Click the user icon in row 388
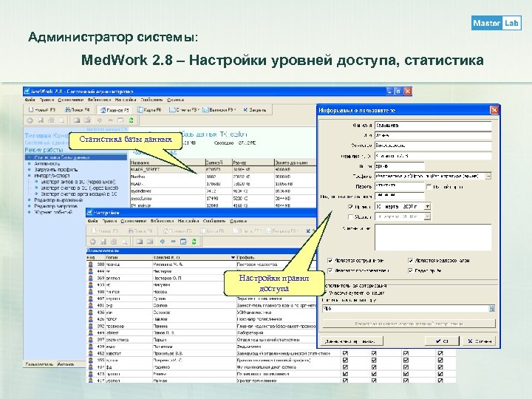Image resolution: width=532 pixels, height=399 pixels. pyautogui.click(x=91, y=265)
